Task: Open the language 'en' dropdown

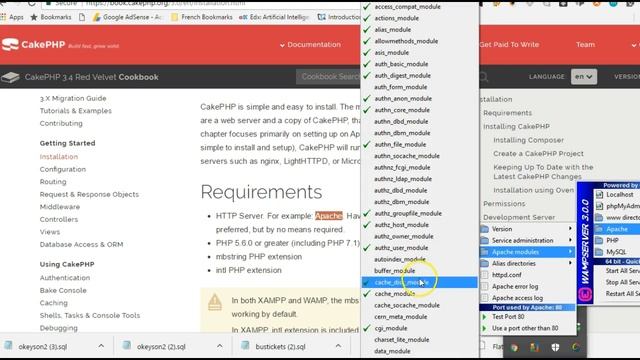Action: pyautogui.click(x=584, y=76)
